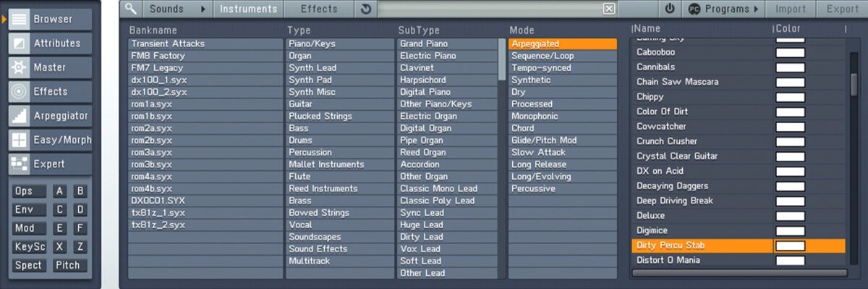Toggle operator Z button
This screenshot has height=289, width=868.
tap(80, 247)
